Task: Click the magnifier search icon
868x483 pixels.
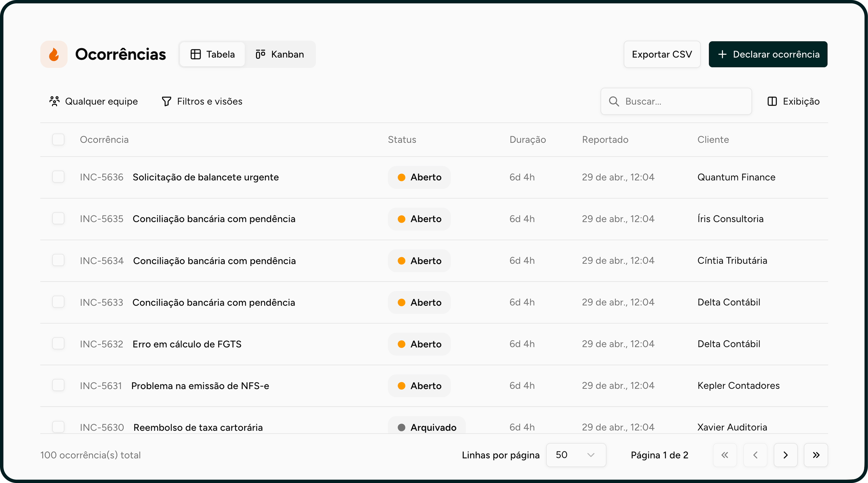Action: (614, 102)
